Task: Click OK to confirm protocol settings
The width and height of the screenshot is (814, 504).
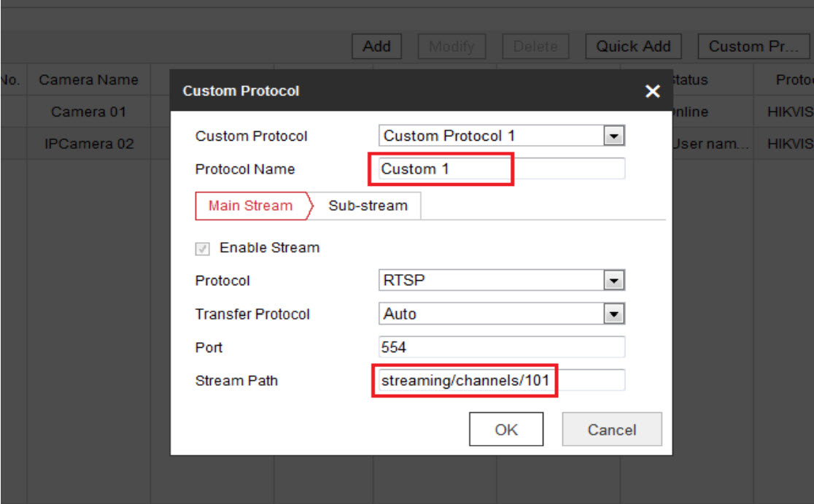Action: pos(505,430)
